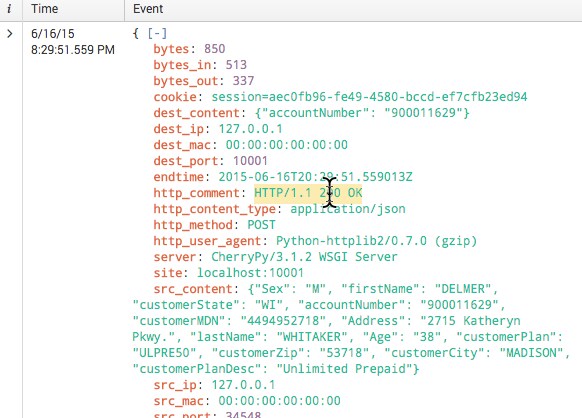Viewport: 582px width, 418px height.
Task: Click the server field name
Action: (175, 257)
